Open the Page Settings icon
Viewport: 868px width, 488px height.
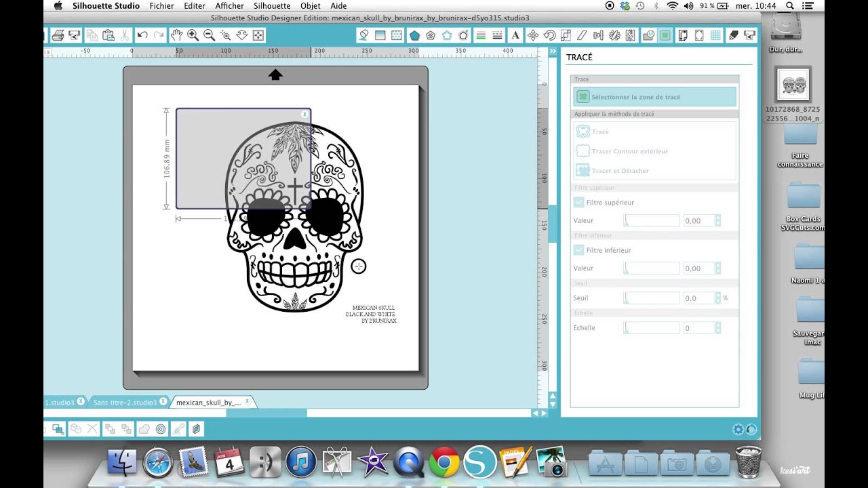[683, 35]
